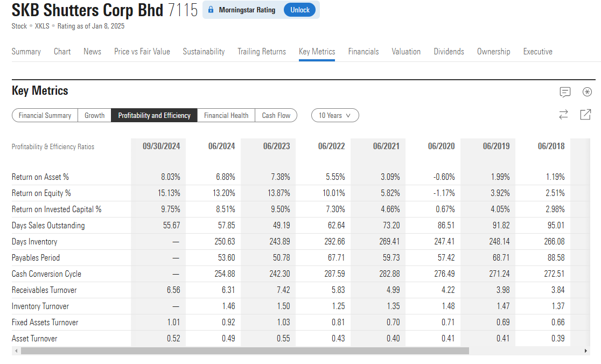601x364 pixels.
Task: Go to the Valuation tab
Action: pos(406,52)
